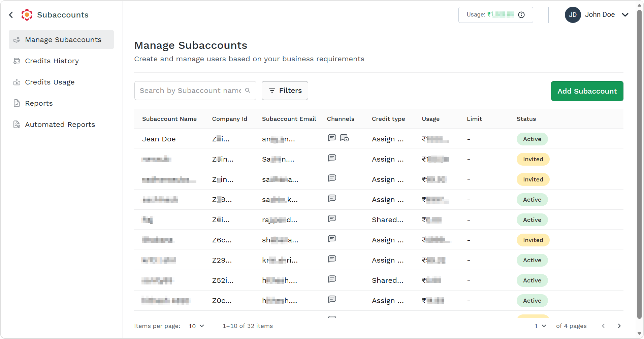Click channel icon in Z6c... row

[x=332, y=239]
